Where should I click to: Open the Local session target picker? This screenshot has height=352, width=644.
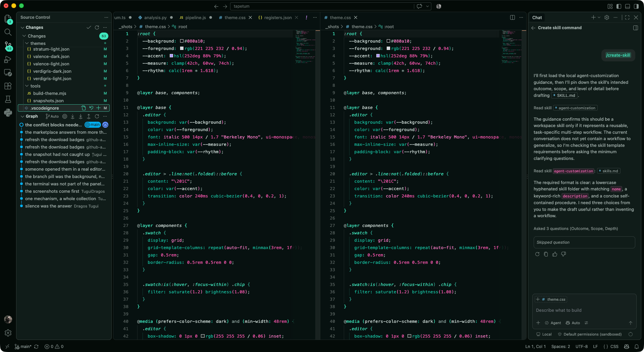pyautogui.click(x=544, y=334)
